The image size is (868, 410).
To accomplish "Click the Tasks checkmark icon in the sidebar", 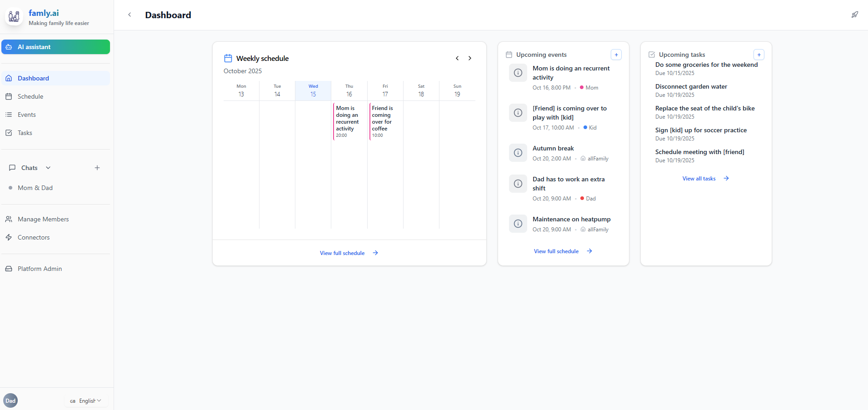I will [9, 133].
